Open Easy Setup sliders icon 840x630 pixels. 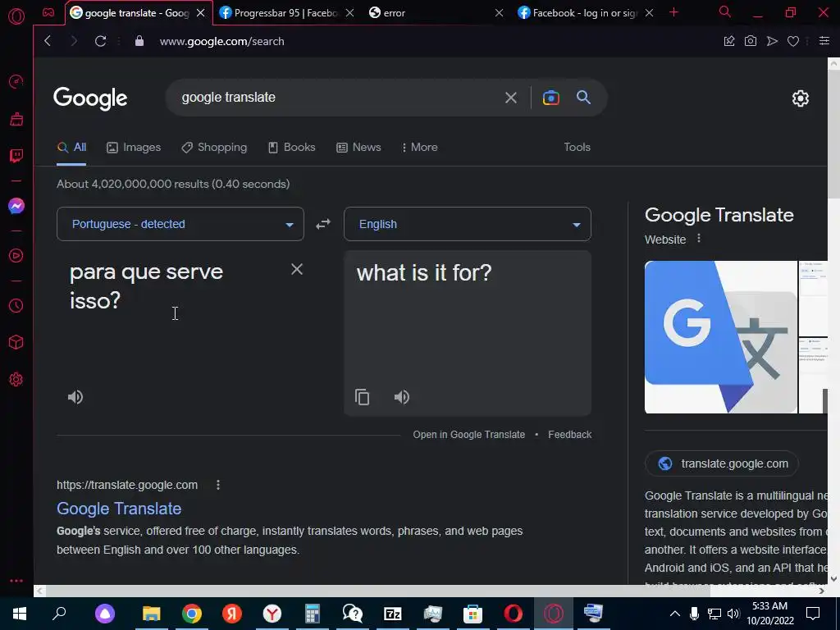(824, 41)
